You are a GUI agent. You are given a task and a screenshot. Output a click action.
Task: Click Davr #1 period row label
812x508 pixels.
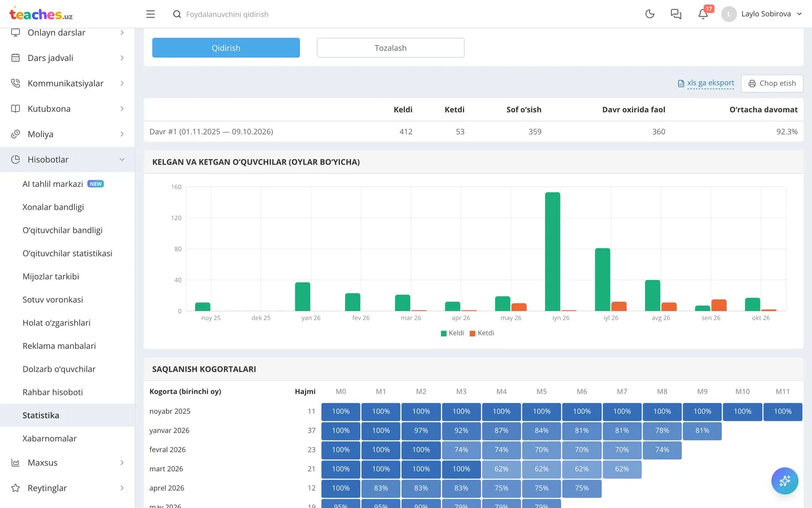coord(211,132)
